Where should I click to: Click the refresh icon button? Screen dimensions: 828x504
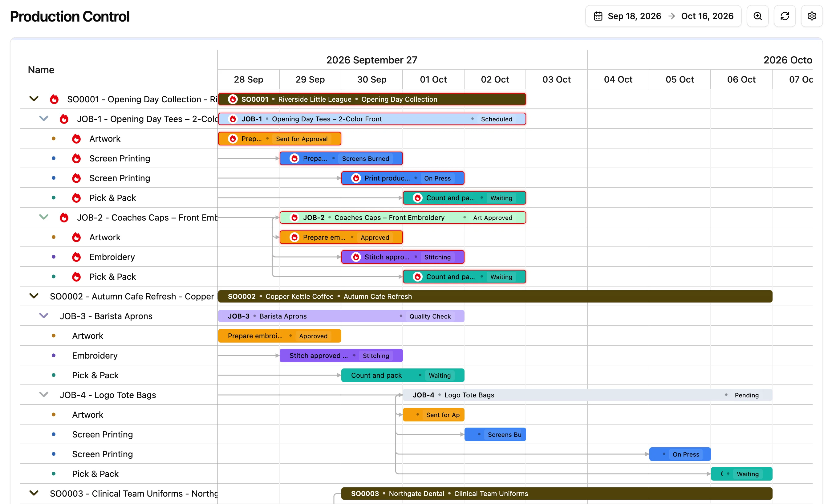tap(785, 16)
